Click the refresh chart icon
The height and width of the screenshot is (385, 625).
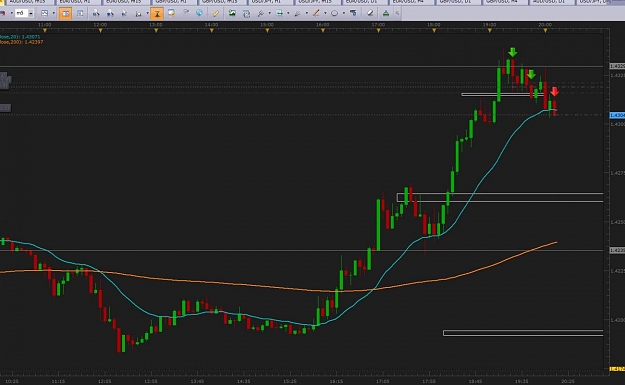click(246, 14)
